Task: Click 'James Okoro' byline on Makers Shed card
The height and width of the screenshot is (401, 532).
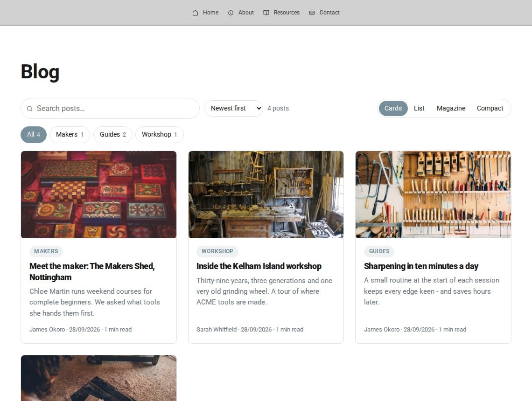Action: click(x=47, y=330)
